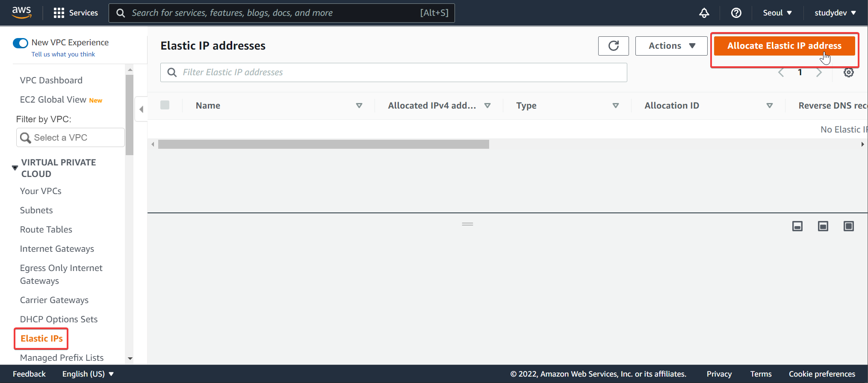Open the help question mark icon
Viewport: 868px width, 383px height.
tap(736, 13)
